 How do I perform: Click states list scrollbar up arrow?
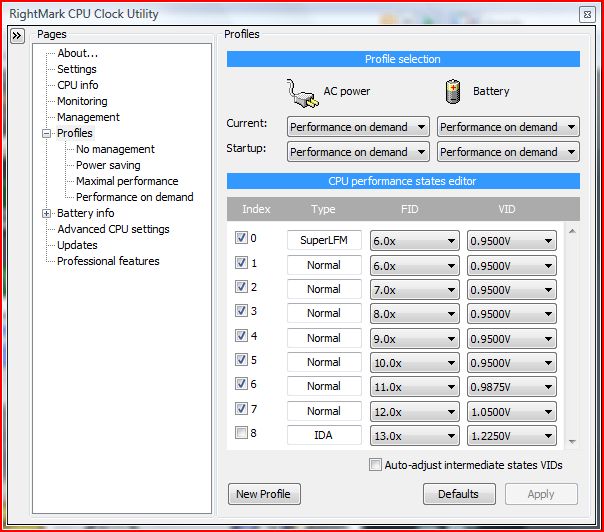572,231
